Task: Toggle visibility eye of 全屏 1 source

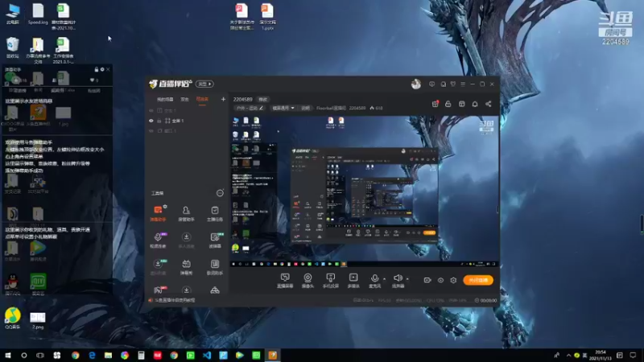Action: point(151,121)
